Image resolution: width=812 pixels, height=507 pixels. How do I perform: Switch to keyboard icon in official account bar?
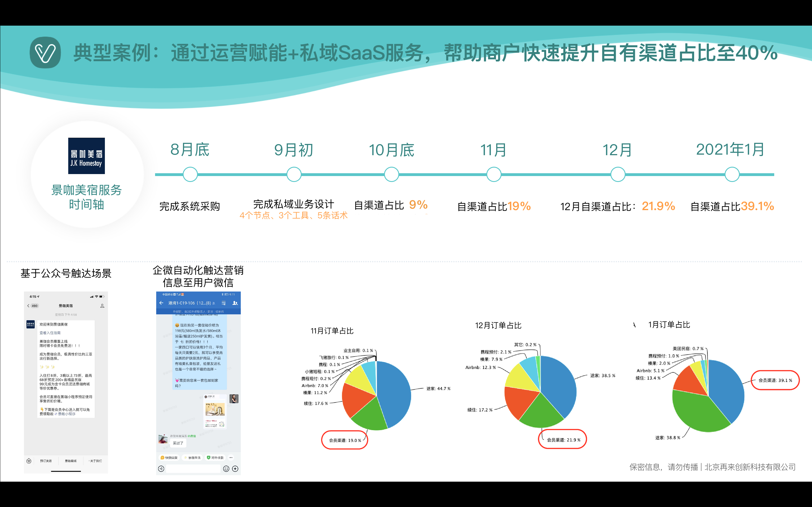pos(29,461)
